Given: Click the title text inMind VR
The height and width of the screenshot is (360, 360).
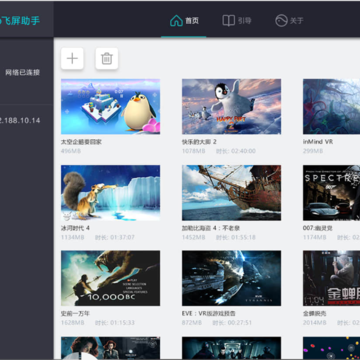Looking at the screenshot, I should [318, 142].
